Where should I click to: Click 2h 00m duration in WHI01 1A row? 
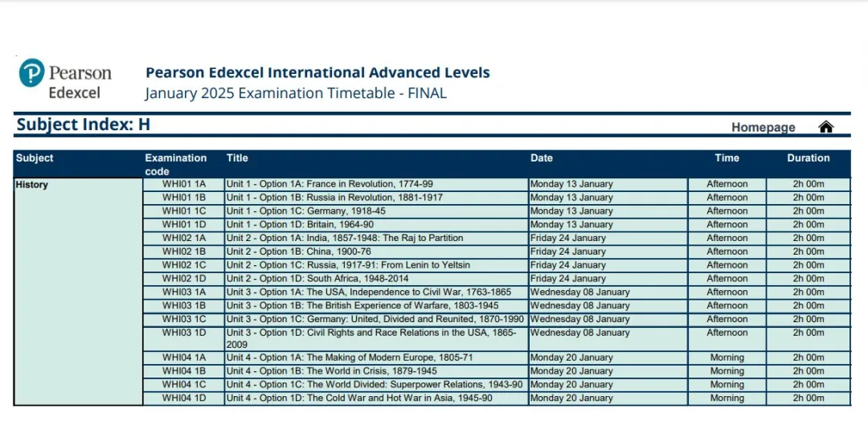click(809, 184)
